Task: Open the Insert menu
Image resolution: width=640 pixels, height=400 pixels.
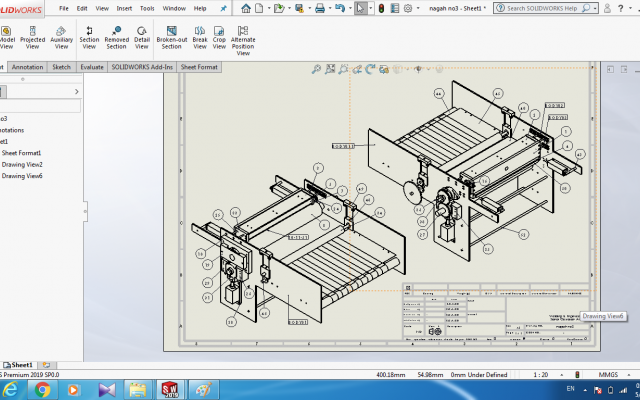Action: (124, 8)
